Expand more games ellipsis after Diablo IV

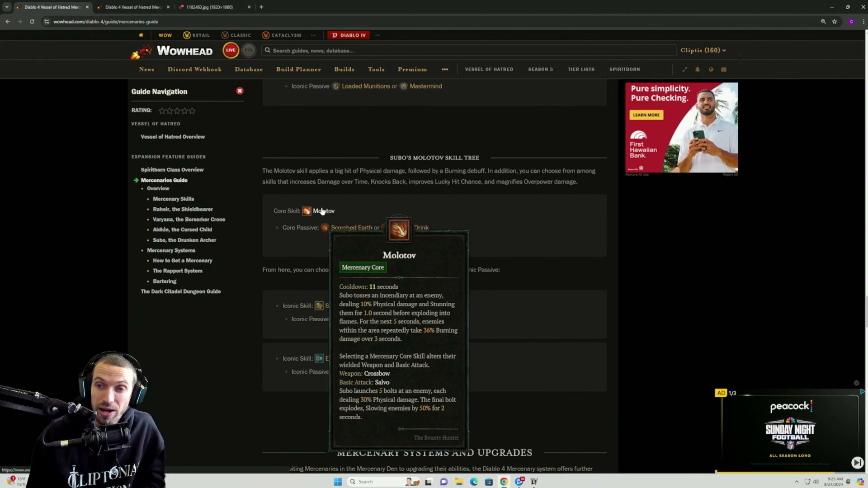click(377, 35)
